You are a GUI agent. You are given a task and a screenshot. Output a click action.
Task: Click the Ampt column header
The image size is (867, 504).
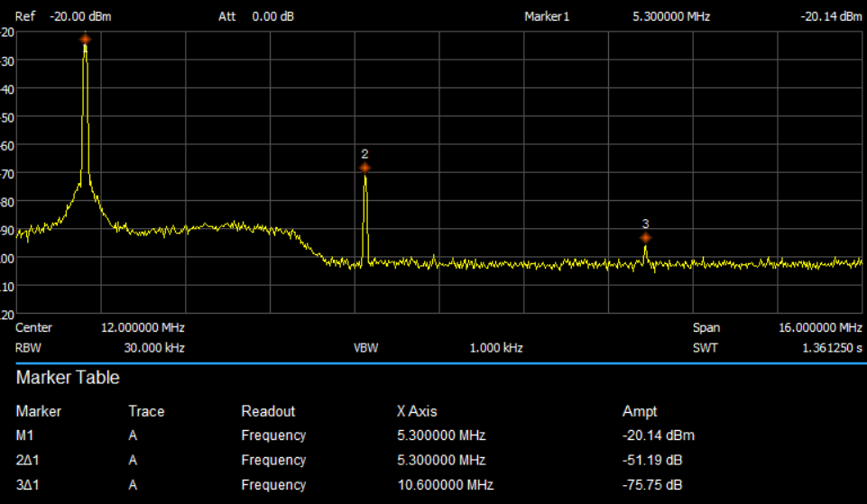pos(640,411)
